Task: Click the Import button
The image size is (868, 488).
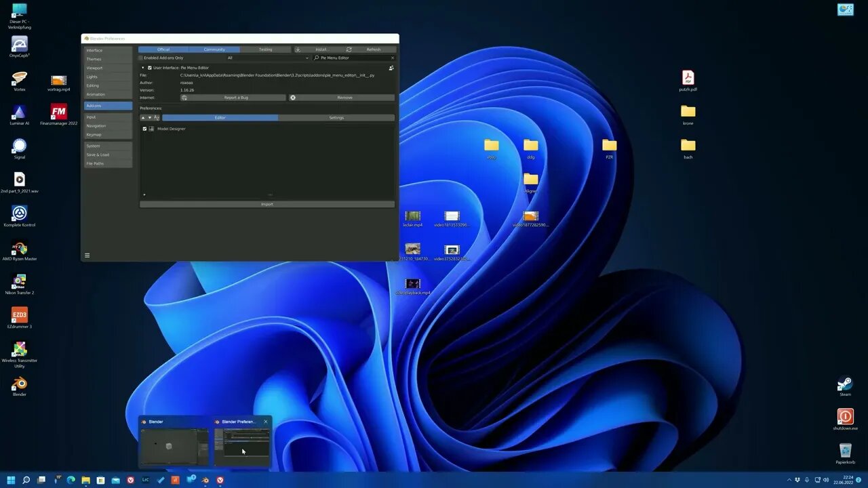Action: (267, 204)
